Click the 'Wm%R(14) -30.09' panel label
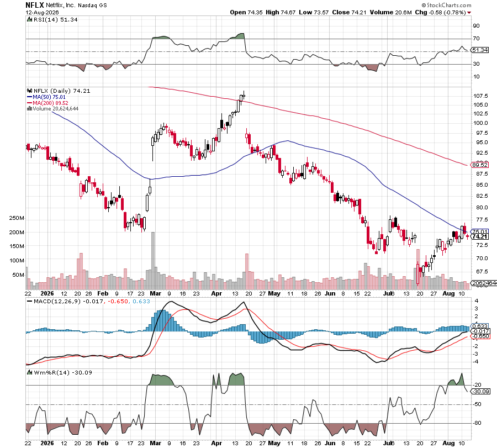This screenshot has height=448, width=497. (63, 372)
